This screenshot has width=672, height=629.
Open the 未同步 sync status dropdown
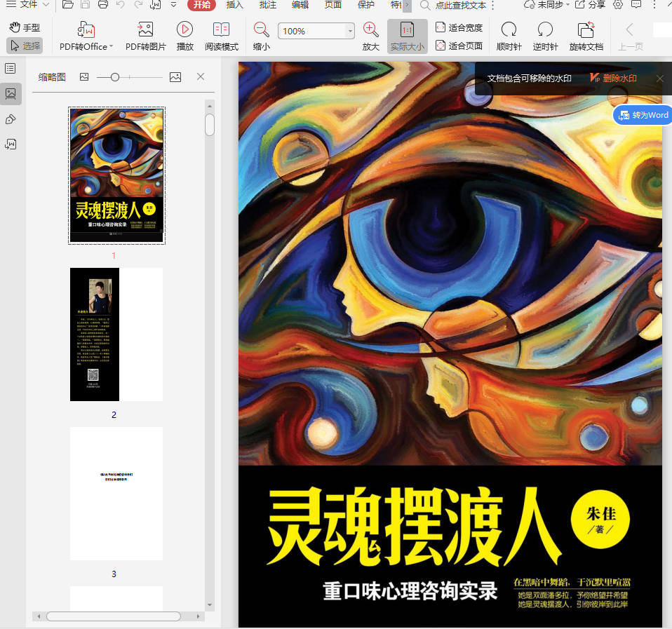[547, 5]
